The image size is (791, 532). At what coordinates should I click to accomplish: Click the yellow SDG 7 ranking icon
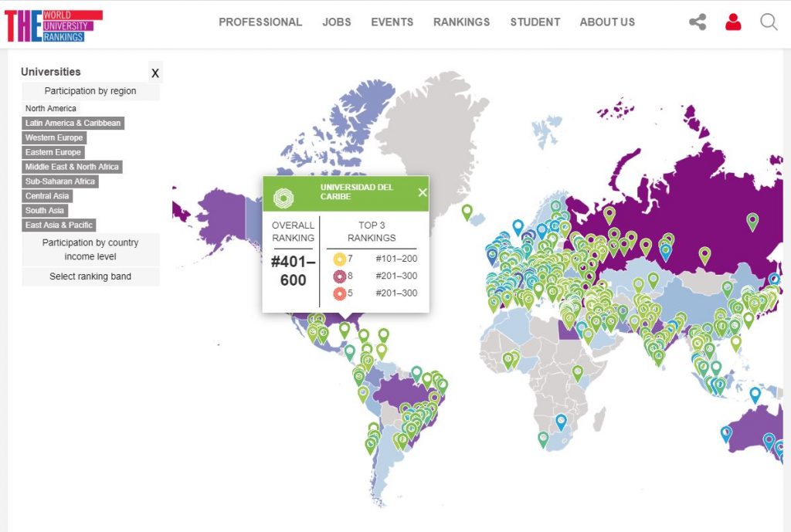(338, 259)
